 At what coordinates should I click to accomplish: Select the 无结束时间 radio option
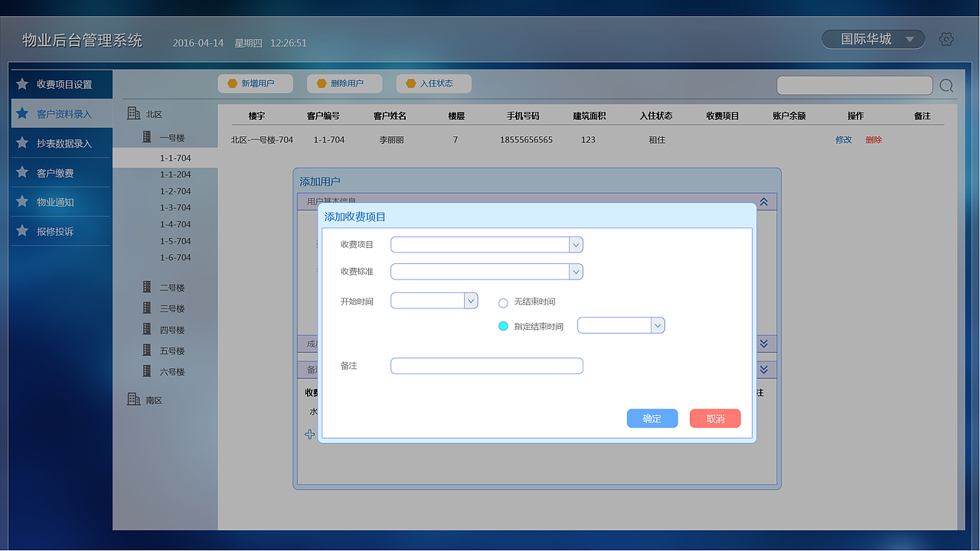coord(503,302)
